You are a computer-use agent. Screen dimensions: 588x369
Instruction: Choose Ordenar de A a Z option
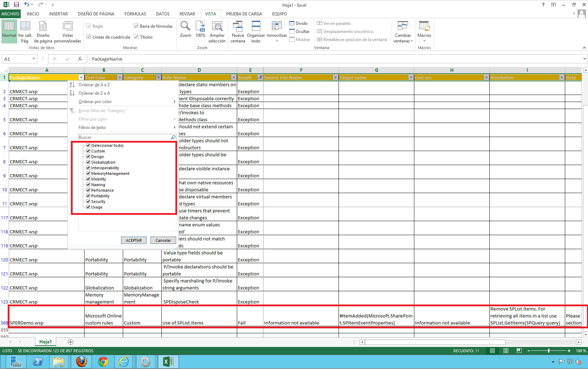pyautogui.click(x=94, y=84)
